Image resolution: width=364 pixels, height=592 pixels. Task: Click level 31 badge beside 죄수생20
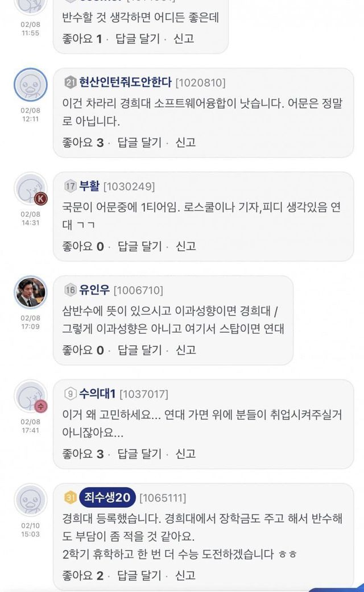pos(70,498)
